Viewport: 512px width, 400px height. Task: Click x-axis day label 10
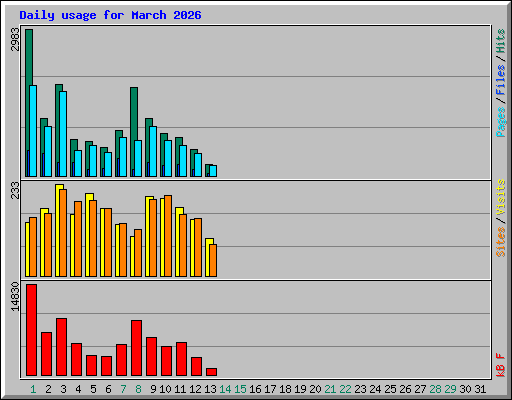click(x=165, y=389)
